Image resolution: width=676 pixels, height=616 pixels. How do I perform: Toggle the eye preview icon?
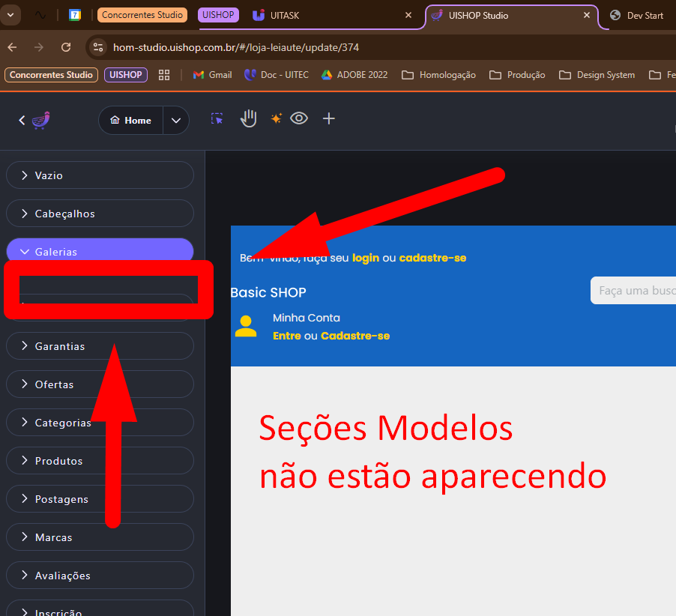click(299, 118)
